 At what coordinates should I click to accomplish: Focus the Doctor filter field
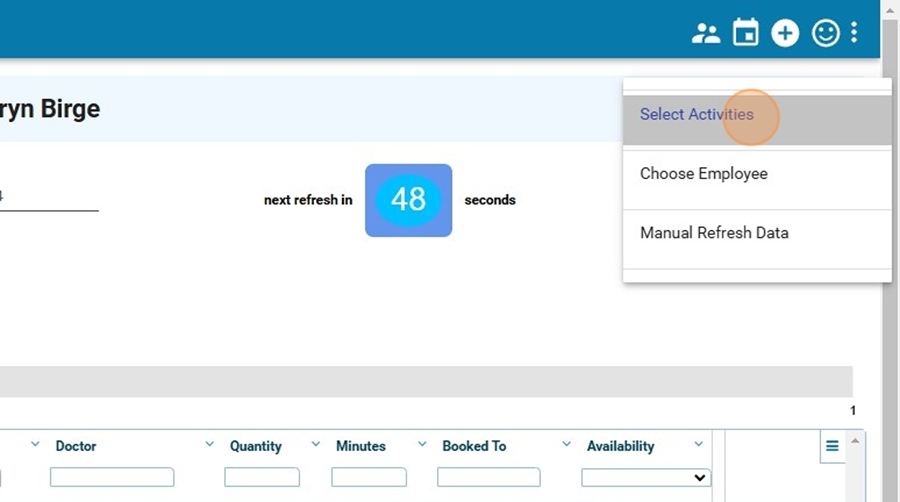coord(112,477)
